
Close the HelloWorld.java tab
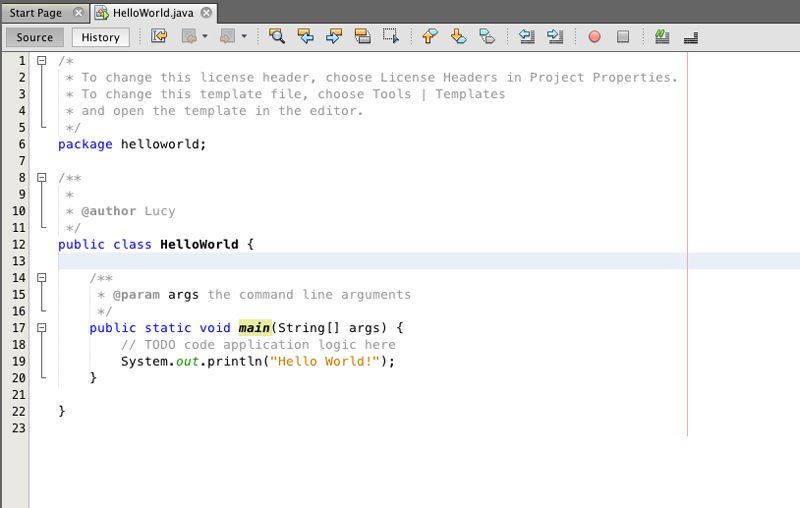(x=206, y=12)
